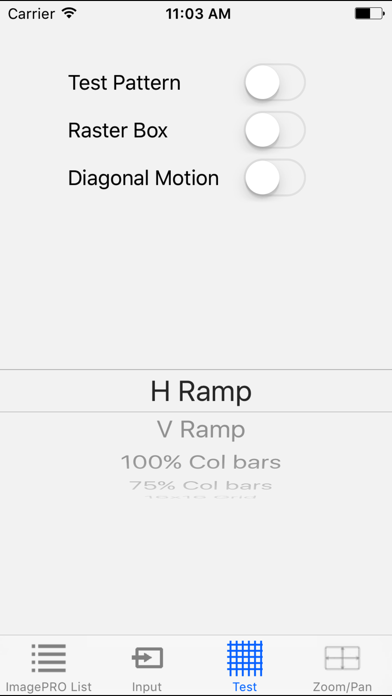The height and width of the screenshot is (696, 392).
Task: Select the blue grid Test icon
Action: (245, 658)
